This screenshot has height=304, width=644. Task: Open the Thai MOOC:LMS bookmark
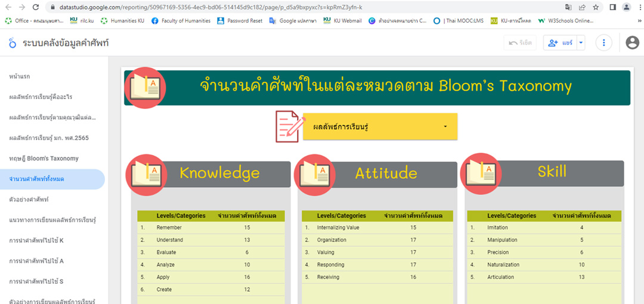point(459,20)
